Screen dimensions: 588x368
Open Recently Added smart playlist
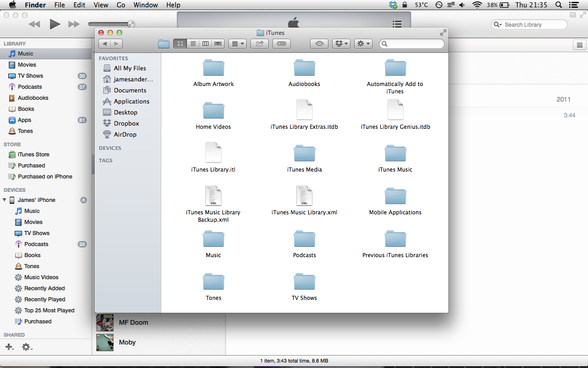tap(46, 288)
